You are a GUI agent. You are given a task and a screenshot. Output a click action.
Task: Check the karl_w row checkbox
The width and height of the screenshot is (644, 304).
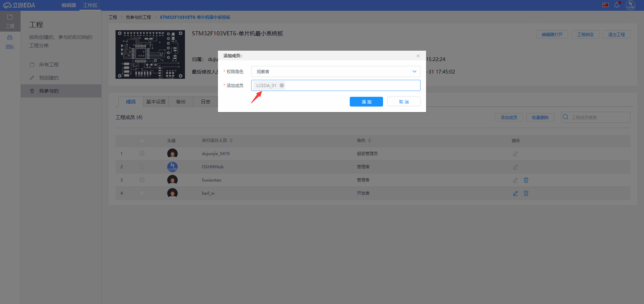(x=142, y=193)
